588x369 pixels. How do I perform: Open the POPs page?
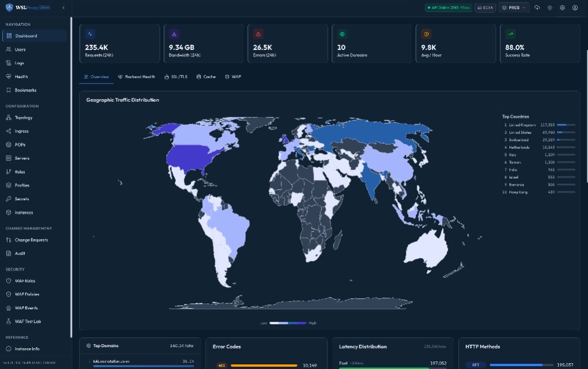tap(34, 144)
